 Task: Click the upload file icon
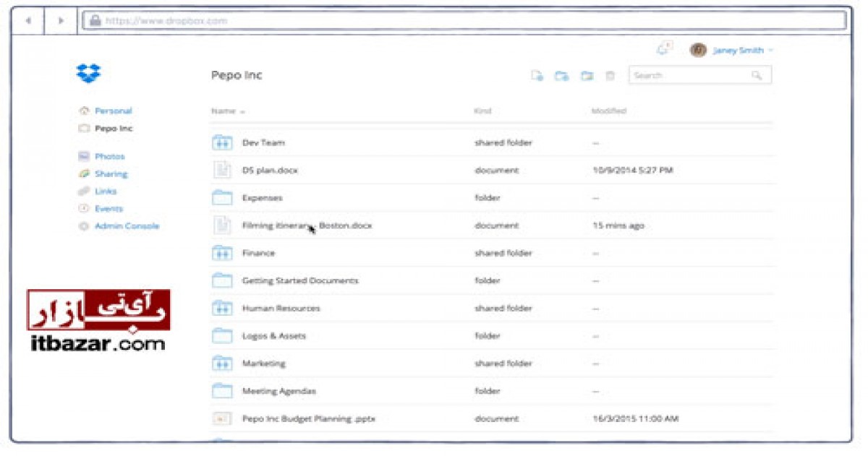click(x=537, y=75)
